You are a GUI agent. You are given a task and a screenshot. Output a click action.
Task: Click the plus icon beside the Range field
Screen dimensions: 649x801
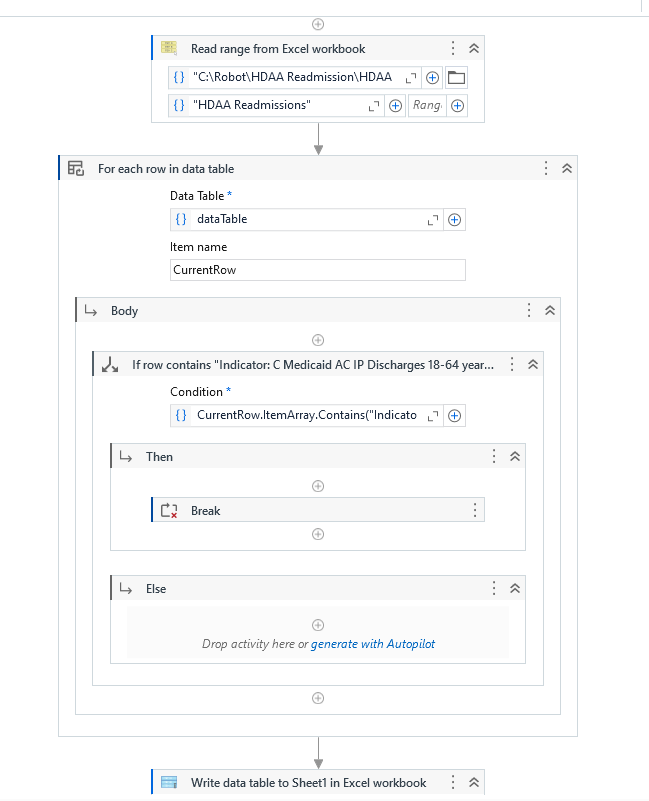click(x=457, y=105)
